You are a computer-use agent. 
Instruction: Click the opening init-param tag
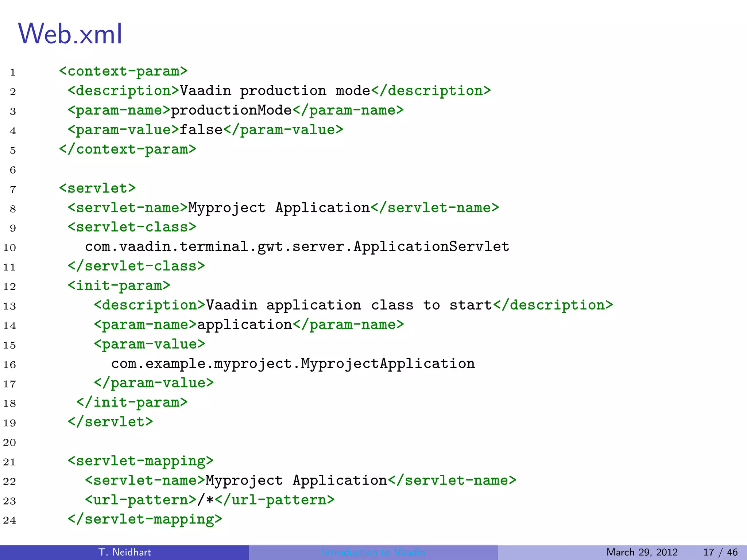click(119, 285)
